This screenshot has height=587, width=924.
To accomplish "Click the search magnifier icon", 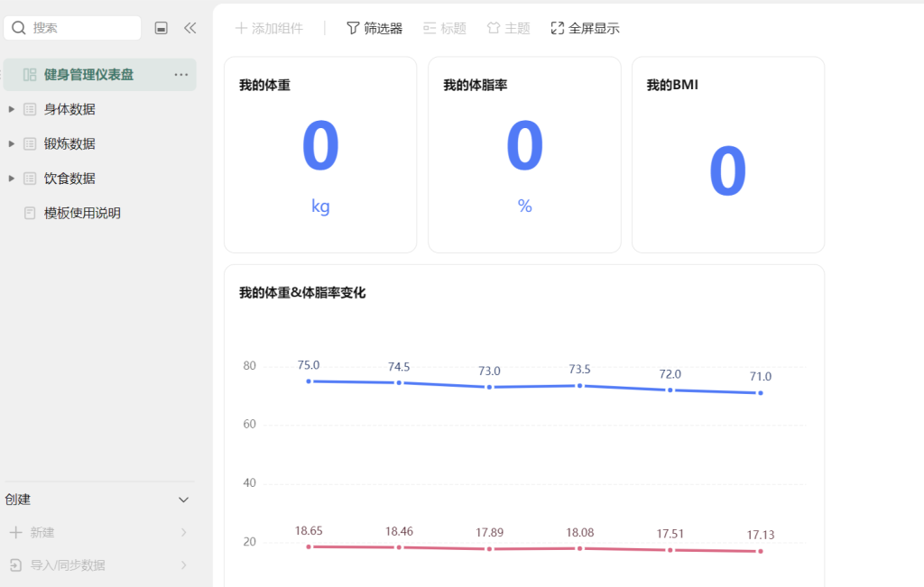I will point(19,28).
